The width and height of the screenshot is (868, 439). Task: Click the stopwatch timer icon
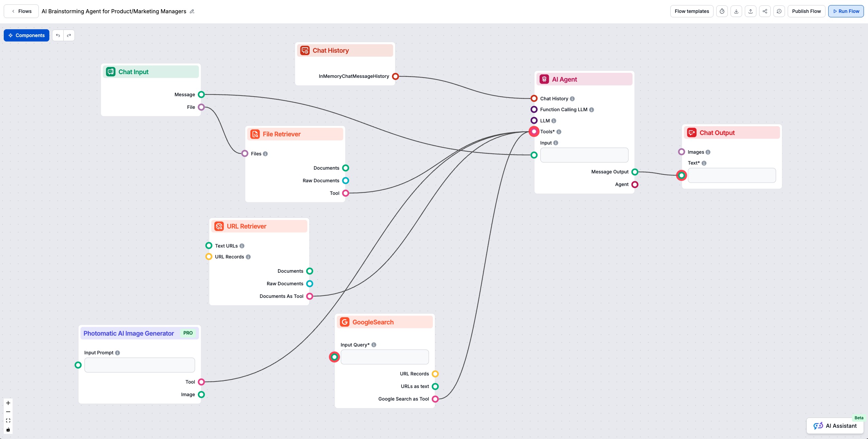click(722, 11)
